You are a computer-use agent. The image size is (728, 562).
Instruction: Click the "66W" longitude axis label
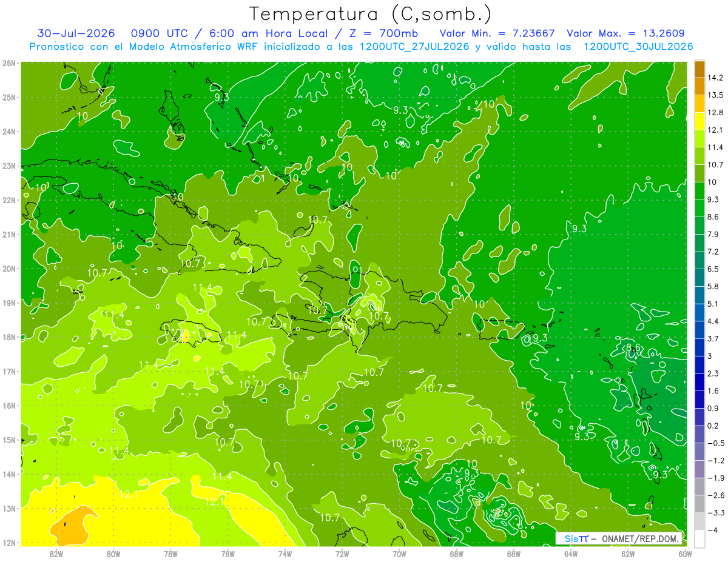tap(513, 554)
